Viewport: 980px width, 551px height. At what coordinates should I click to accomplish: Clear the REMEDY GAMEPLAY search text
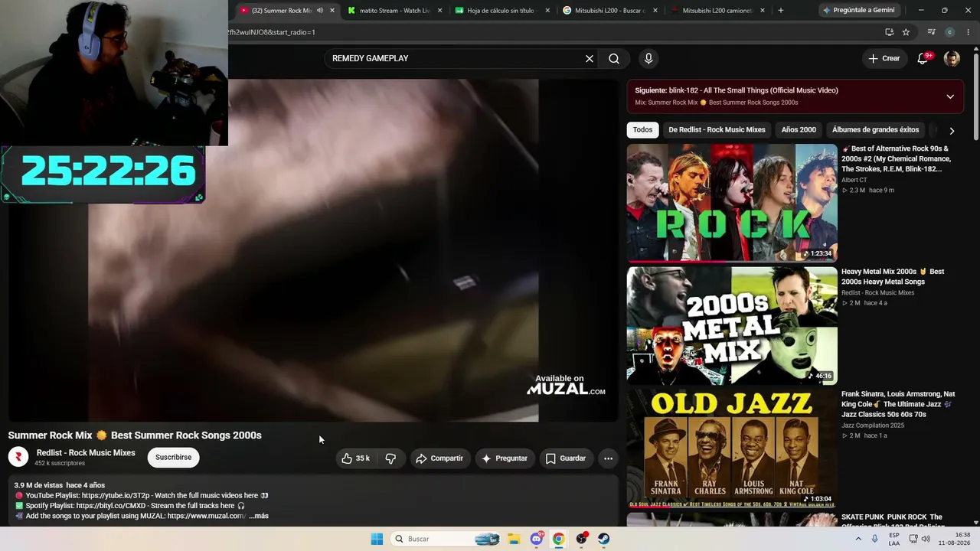point(590,59)
